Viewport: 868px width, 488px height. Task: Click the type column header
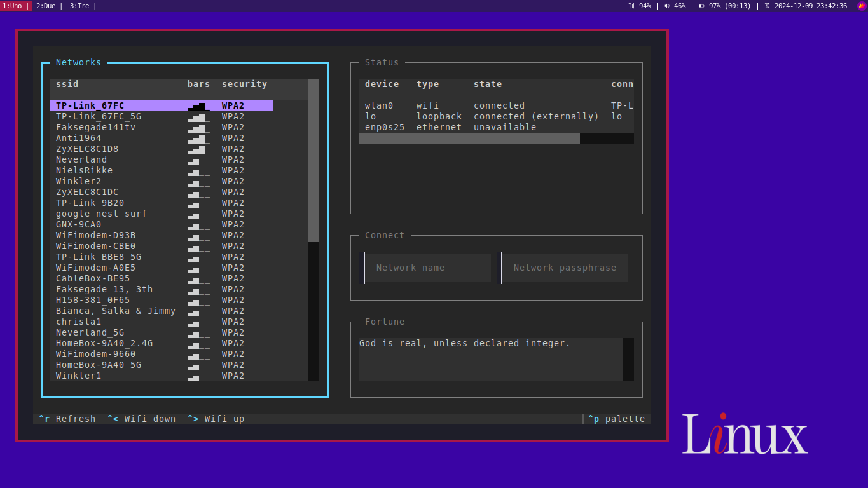tap(428, 84)
